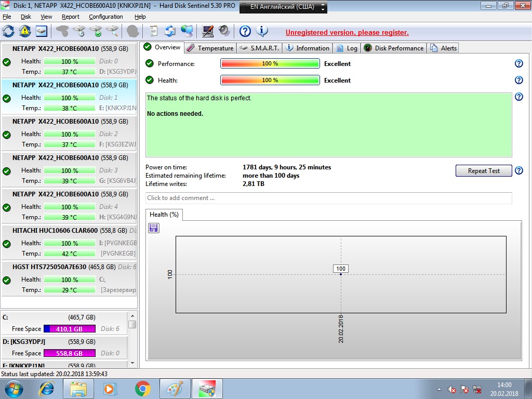Select the Overview tab
The image size is (532, 399).
point(162,47)
